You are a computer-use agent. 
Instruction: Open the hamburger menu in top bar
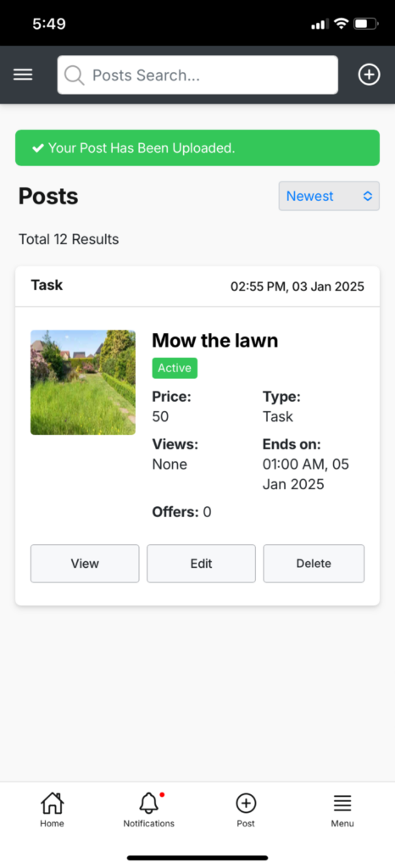23,75
